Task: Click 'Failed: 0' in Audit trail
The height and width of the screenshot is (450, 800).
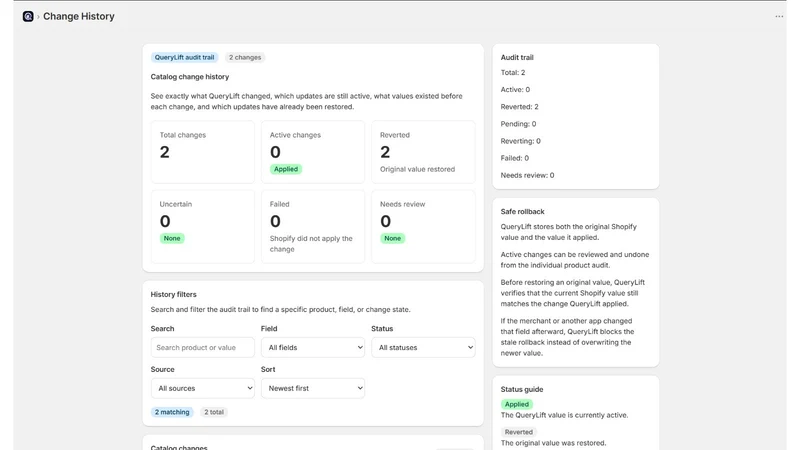Action: (x=515, y=158)
